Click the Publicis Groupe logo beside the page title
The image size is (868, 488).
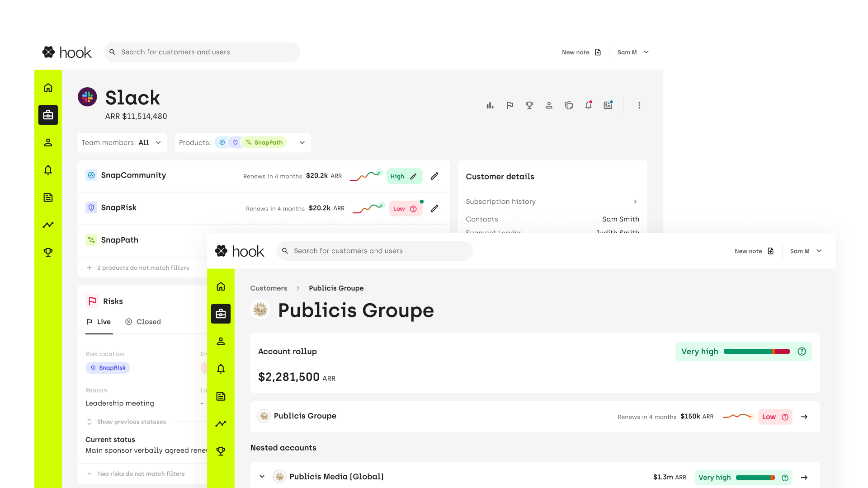pos(260,310)
